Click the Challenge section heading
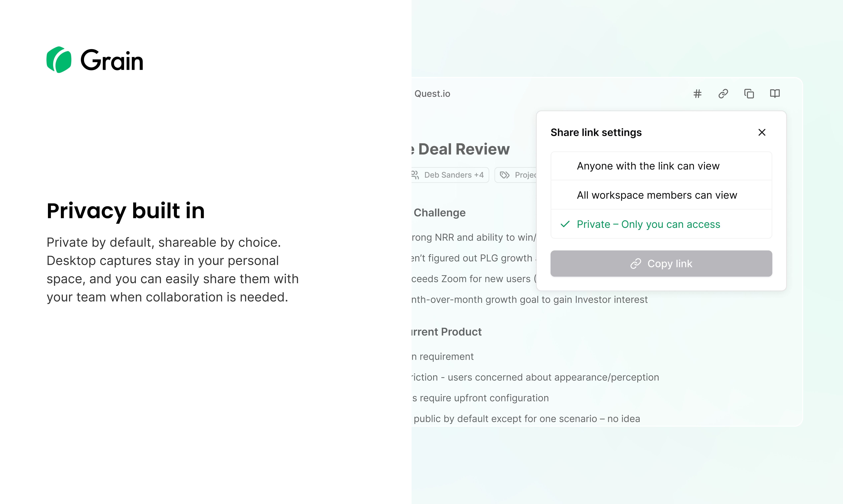Viewport: 843px width, 504px height. coord(439,213)
